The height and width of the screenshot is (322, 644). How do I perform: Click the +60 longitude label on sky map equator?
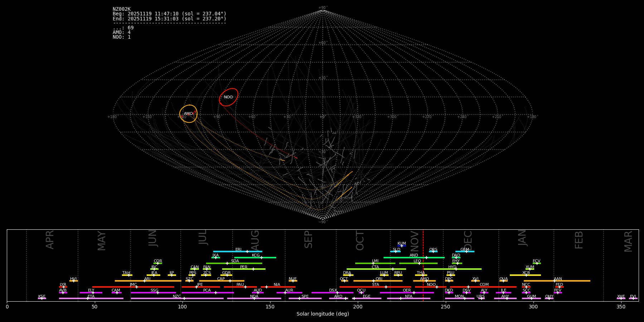coord(252,117)
